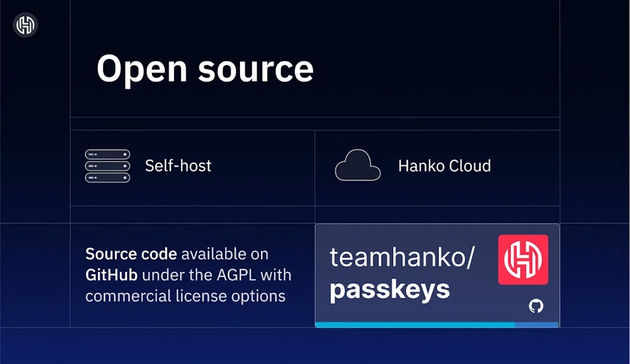The width and height of the screenshot is (630, 364).
Task: Click the bottom server unit icon
Action: pyautogui.click(x=106, y=179)
